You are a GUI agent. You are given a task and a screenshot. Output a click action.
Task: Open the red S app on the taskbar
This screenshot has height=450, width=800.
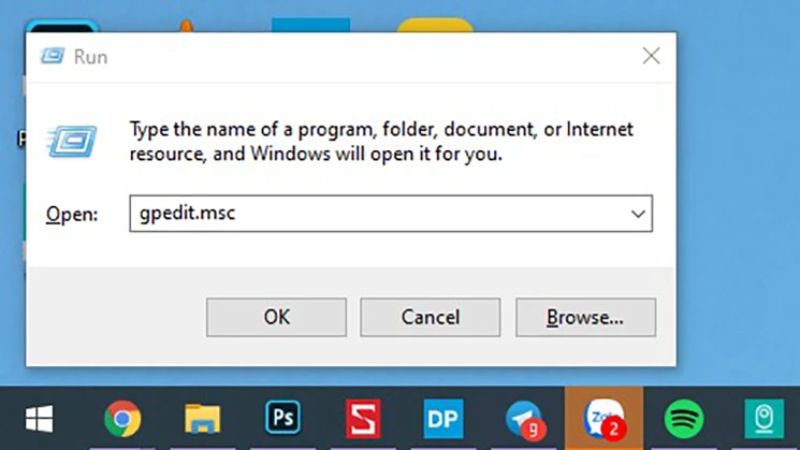[363, 418]
